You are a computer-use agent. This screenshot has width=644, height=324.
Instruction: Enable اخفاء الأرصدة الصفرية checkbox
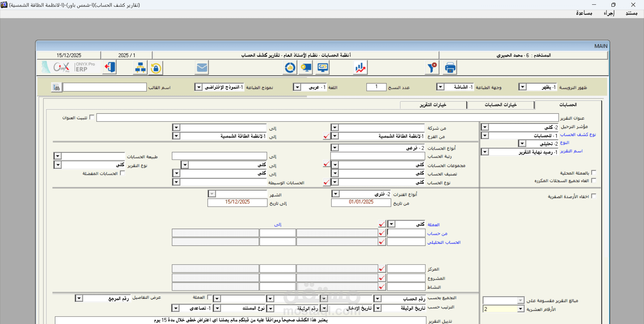pyautogui.click(x=594, y=196)
